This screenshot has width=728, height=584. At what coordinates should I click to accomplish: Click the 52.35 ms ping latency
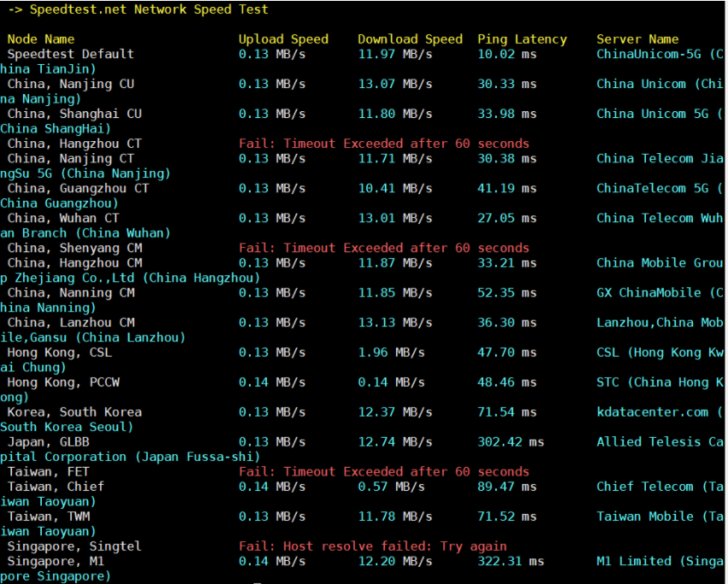point(507,292)
